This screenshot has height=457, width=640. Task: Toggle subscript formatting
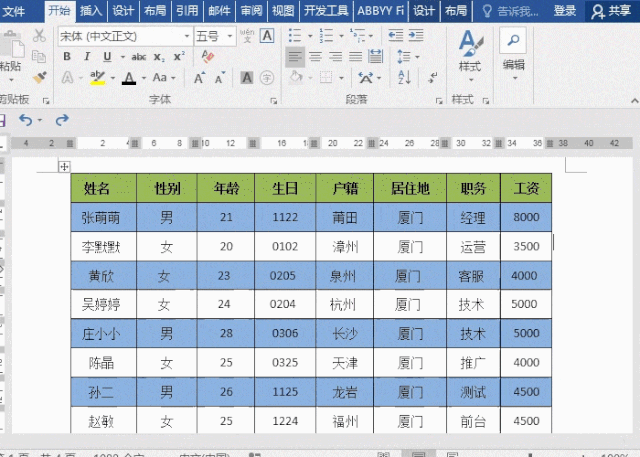[x=159, y=57]
